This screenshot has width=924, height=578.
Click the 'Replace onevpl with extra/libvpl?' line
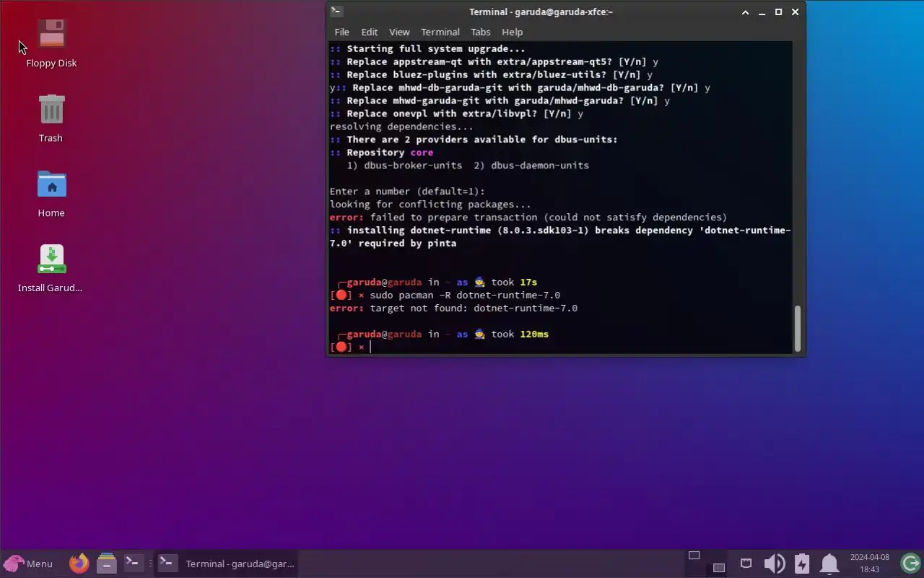[456, 113]
